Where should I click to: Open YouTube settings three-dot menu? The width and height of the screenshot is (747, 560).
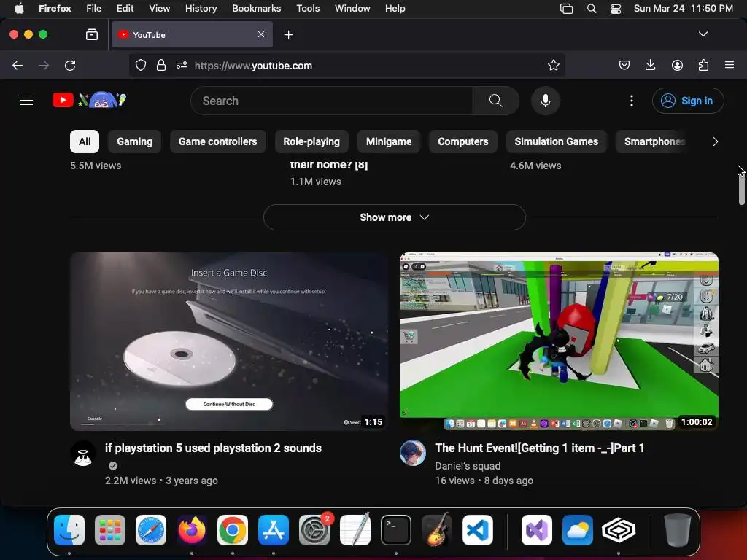point(631,101)
